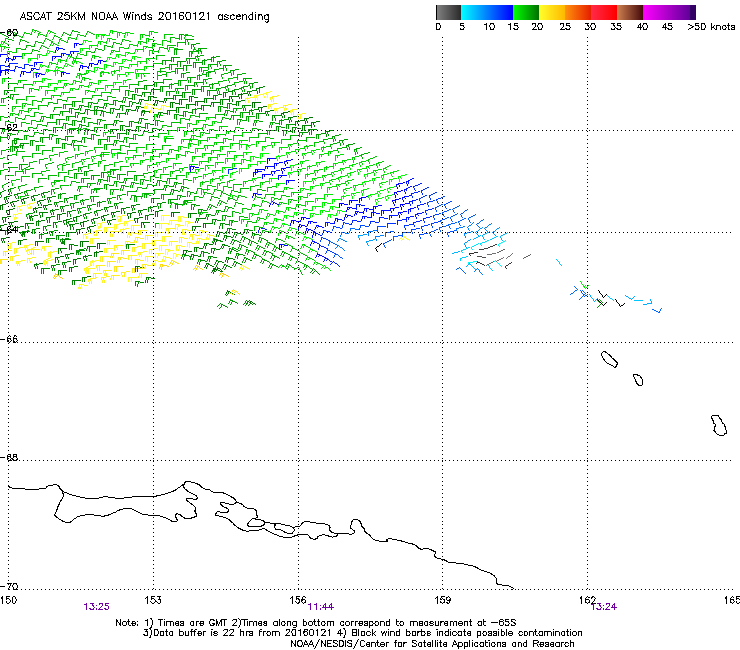Click the '0' label under the color legend
This screenshot has height=650, width=740.
pyautogui.click(x=438, y=26)
